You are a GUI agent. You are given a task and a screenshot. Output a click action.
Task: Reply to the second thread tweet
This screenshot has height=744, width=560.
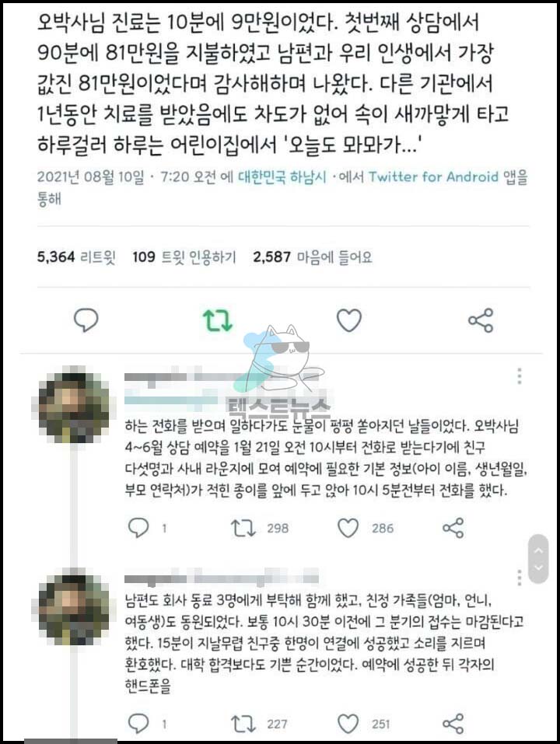click(x=138, y=724)
